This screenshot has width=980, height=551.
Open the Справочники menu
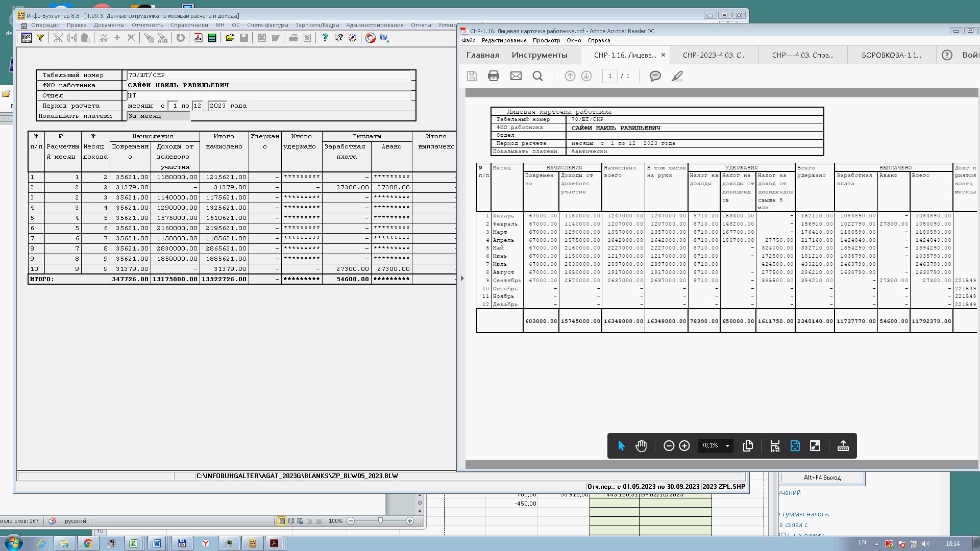[x=189, y=25]
